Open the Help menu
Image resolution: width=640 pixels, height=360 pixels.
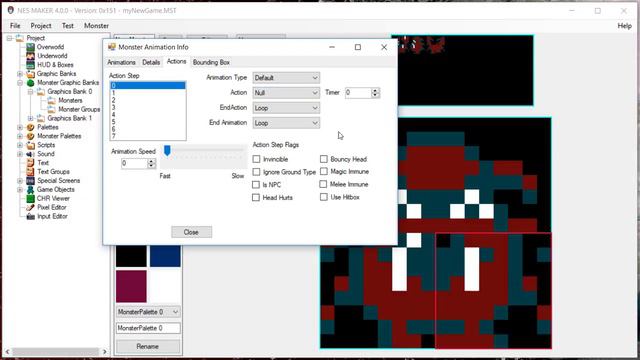point(624,25)
